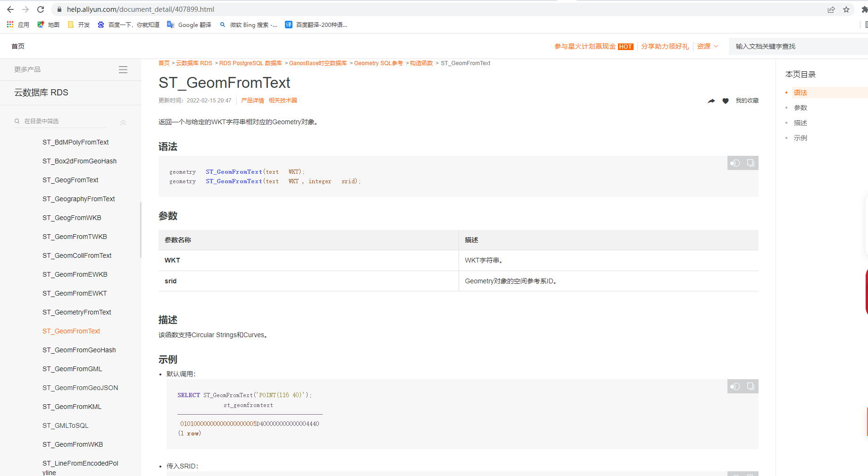
Task: Toggle dark mode on example code block
Action: pyautogui.click(x=735, y=386)
